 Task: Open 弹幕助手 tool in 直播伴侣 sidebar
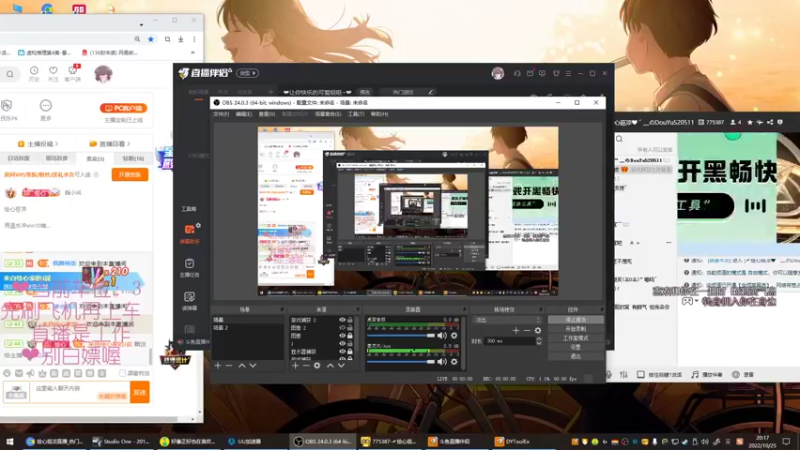[190, 234]
